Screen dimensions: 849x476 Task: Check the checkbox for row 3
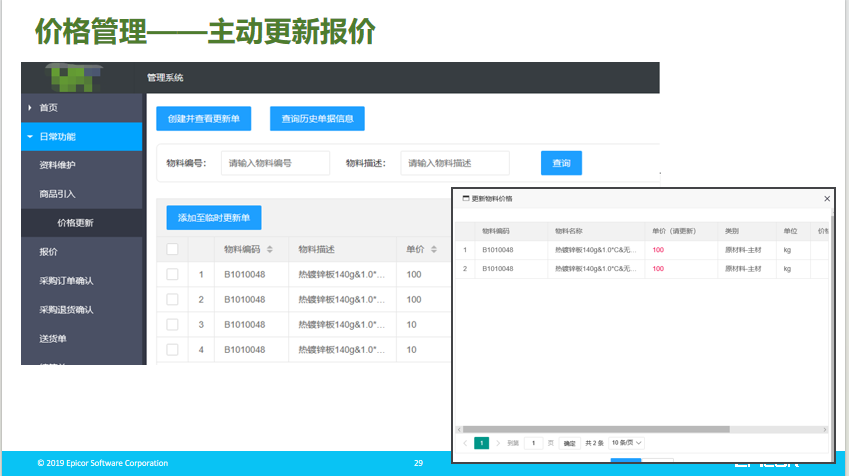point(173,324)
